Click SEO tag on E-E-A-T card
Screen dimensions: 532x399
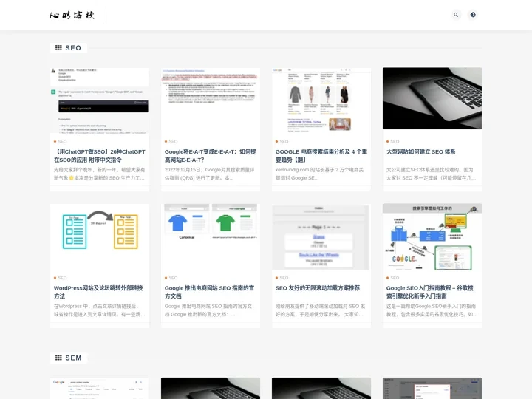pyautogui.click(x=173, y=141)
